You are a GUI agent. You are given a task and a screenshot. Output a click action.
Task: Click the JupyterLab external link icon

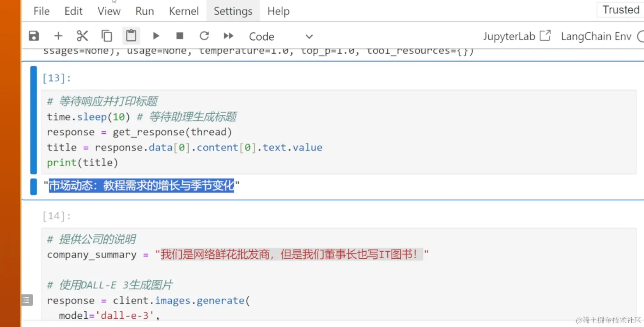tap(545, 36)
